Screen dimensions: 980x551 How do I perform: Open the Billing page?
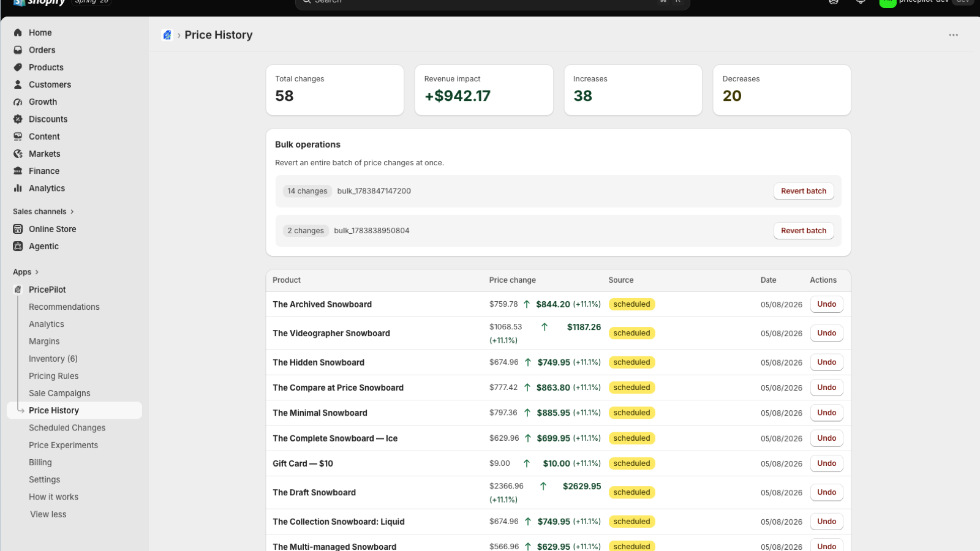(40, 462)
